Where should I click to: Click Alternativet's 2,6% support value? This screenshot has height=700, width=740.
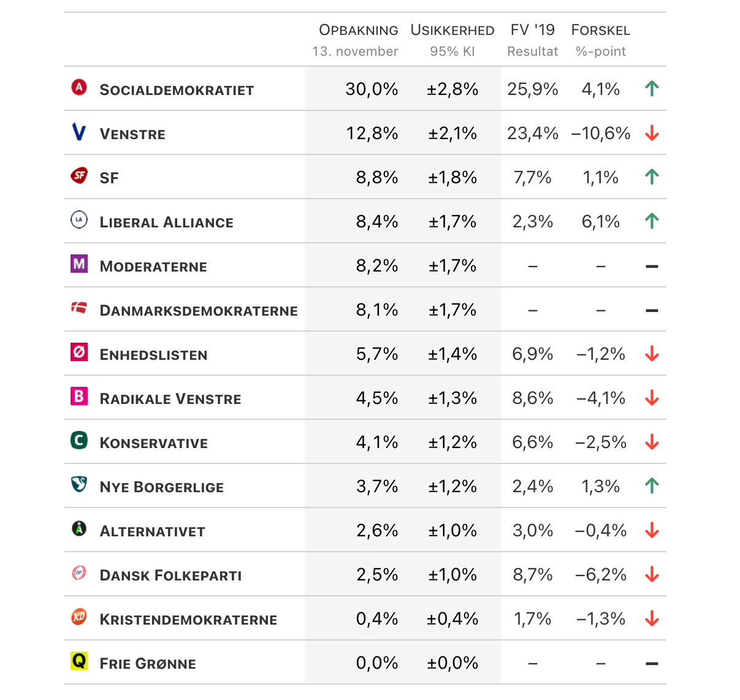tap(377, 530)
